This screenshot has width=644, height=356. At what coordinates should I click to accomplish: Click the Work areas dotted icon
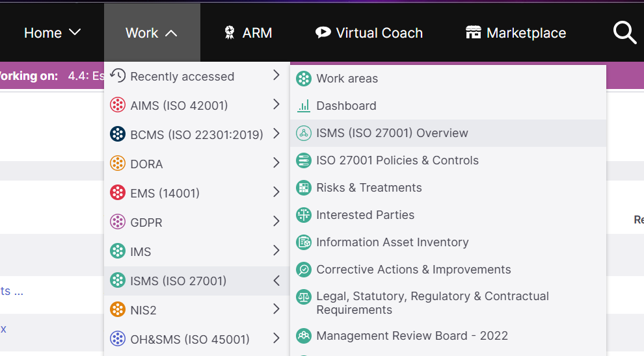click(x=304, y=79)
